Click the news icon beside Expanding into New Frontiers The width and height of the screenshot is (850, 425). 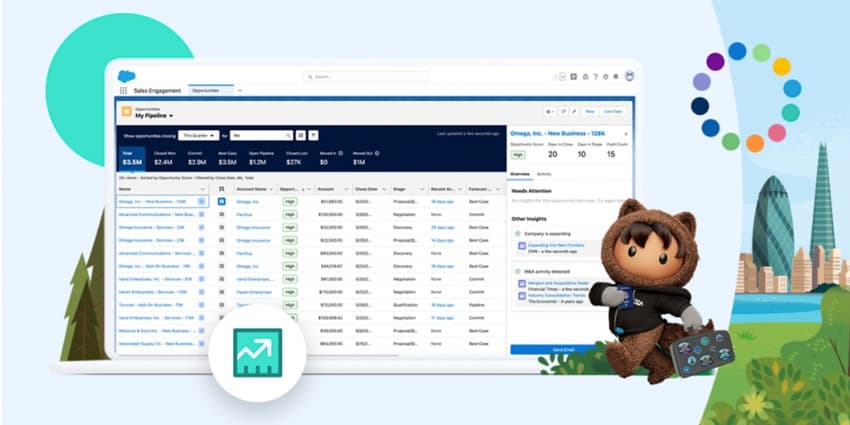tap(522, 246)
